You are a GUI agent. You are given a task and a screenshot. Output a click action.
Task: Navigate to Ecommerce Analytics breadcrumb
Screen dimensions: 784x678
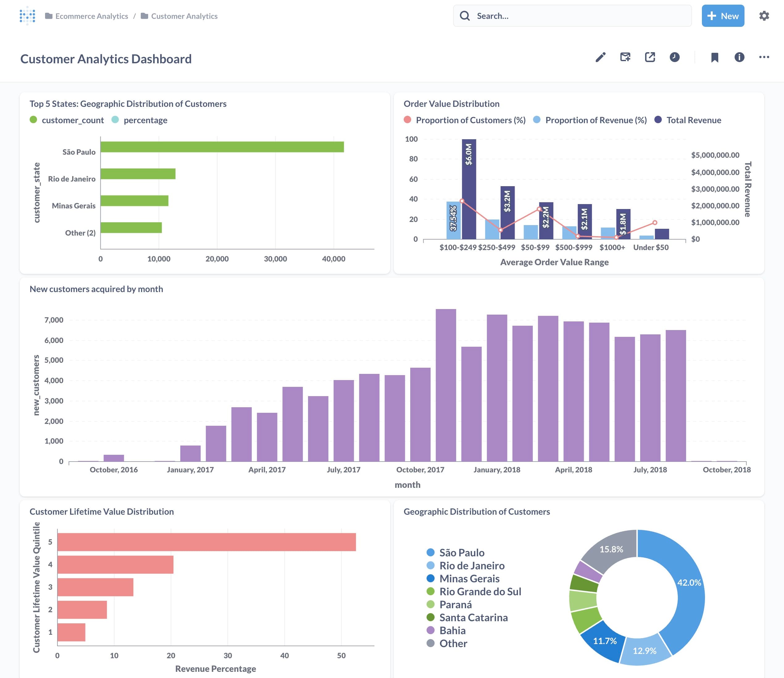(92, 16)
